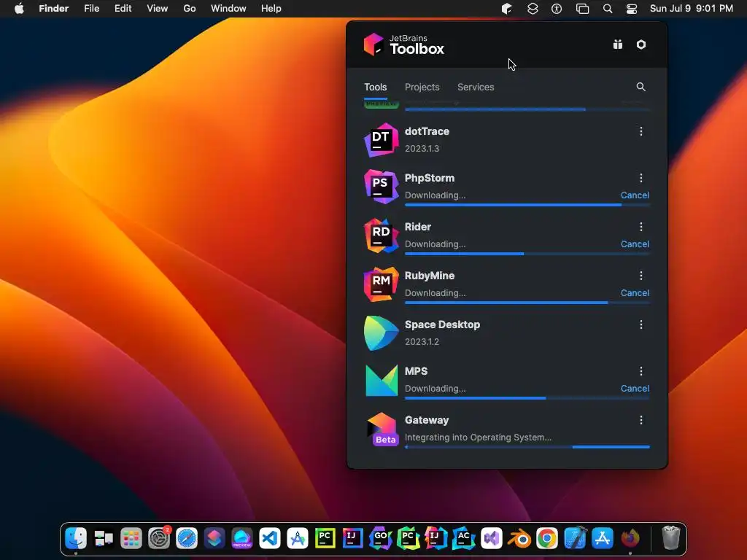Open purple Visual Studio icon in Dock
The width and height of the screenshot is (747, 560).
pyautogui.click(x=491, y=539)
